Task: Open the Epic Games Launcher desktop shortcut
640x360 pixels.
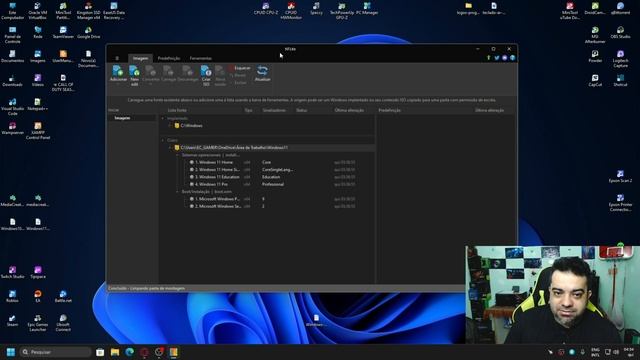Action: (38, 323)
